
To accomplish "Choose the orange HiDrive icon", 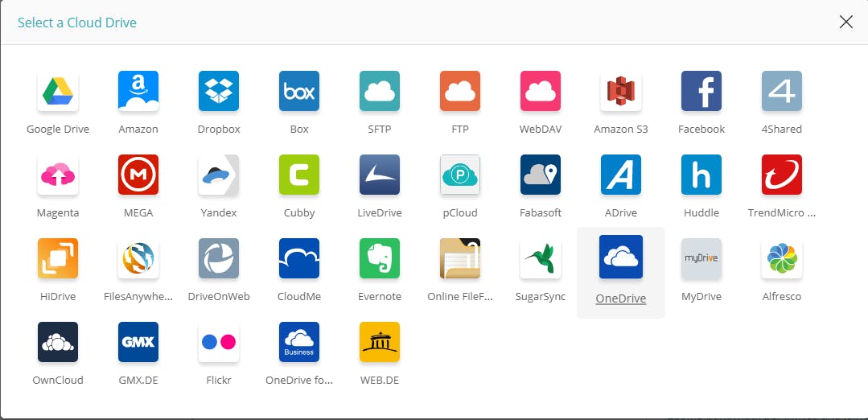I will (58, 257).
